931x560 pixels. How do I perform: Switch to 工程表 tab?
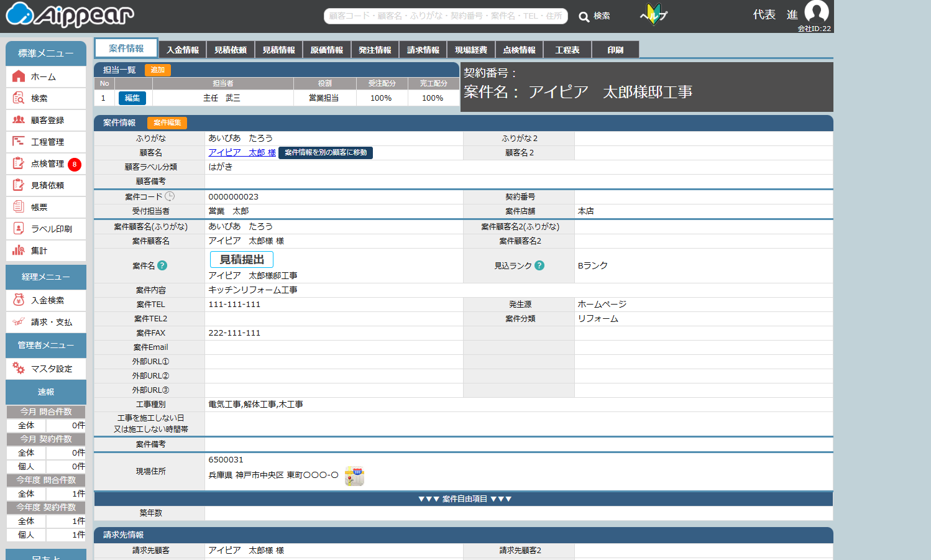coord(567,50)
